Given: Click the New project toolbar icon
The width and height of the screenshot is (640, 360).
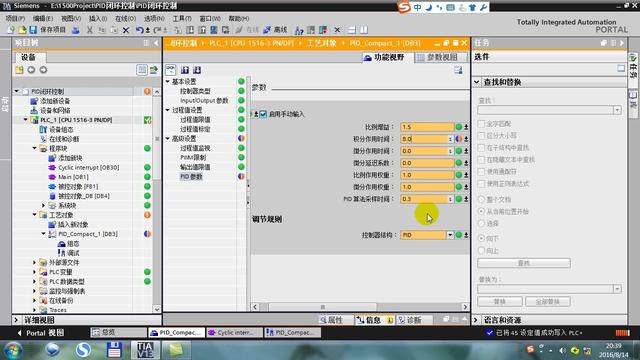Looking at the screenshot, I should coord(11,30).
